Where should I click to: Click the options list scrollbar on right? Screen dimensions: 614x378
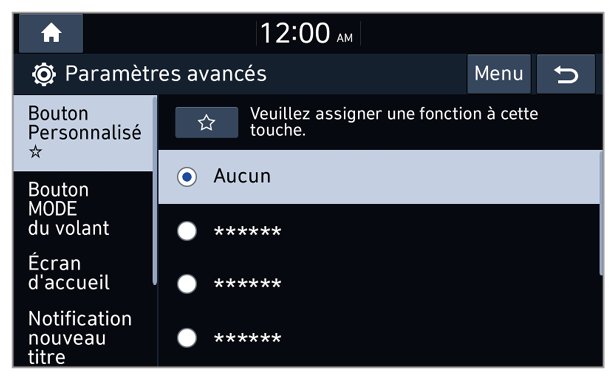click(601, 213)
